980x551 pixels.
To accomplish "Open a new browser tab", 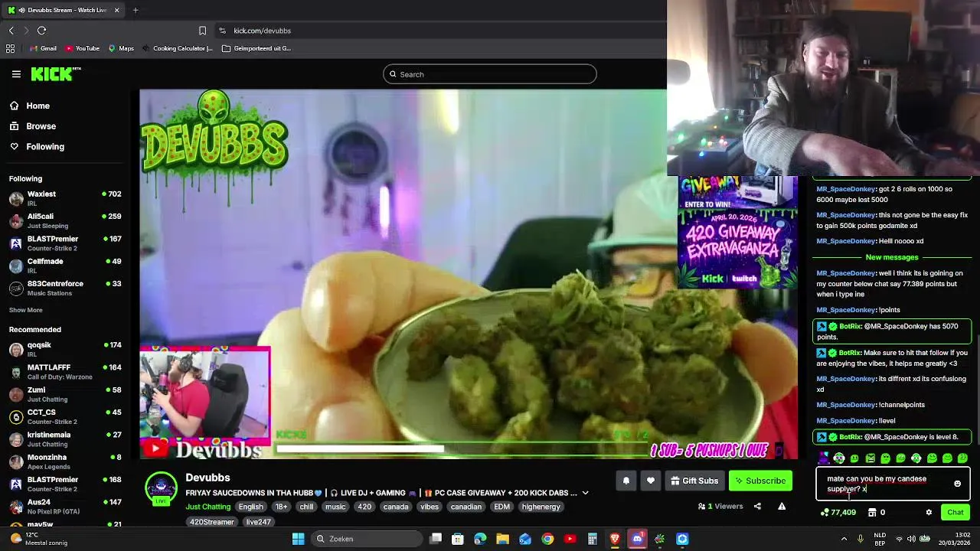I will click(x=136, y=10).
